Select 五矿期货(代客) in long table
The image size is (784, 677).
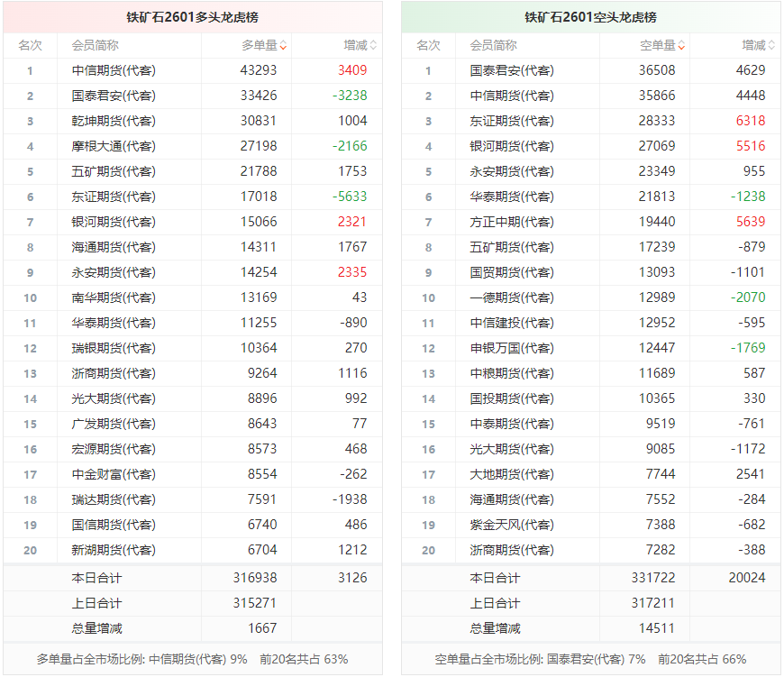click(114, 171)
